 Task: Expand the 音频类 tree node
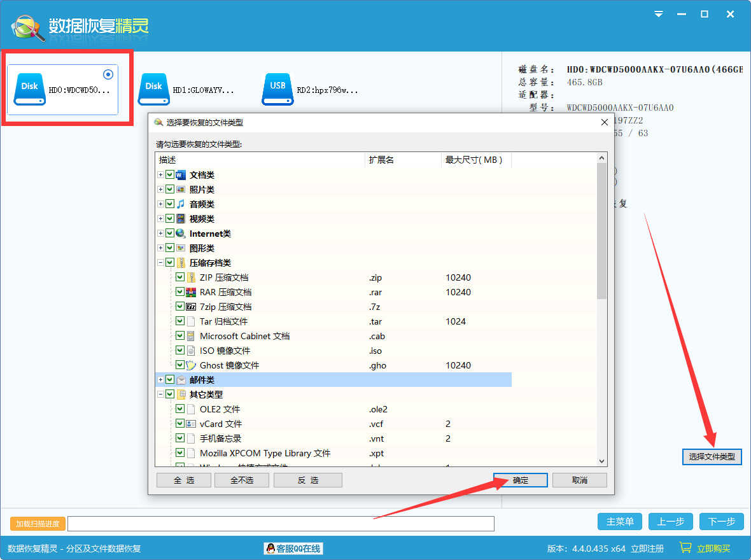160,204
